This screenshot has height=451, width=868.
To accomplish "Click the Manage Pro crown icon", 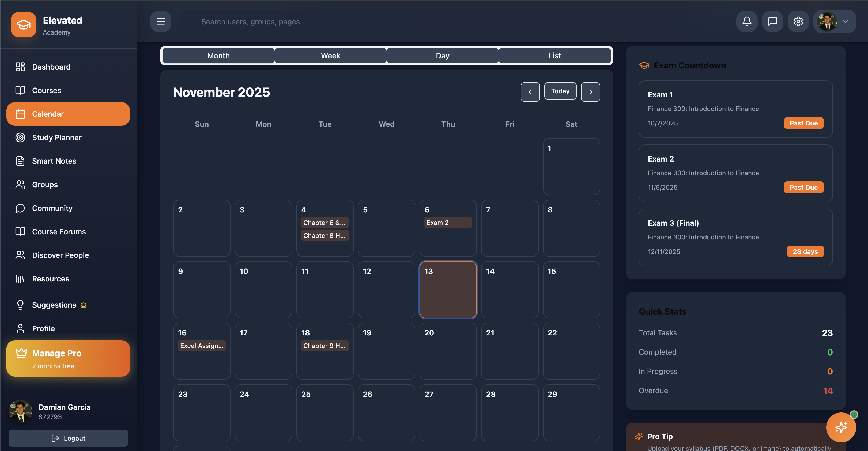I will (21, 353).
